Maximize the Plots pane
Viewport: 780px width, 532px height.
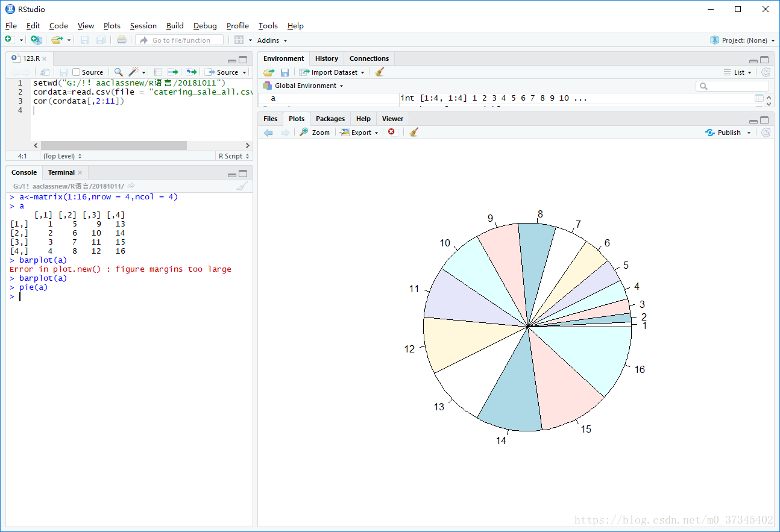[x=764, y=120]
